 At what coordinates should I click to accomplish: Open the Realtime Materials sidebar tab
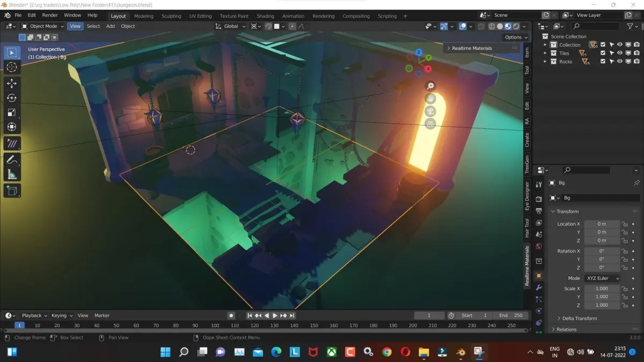coord(527,267)
